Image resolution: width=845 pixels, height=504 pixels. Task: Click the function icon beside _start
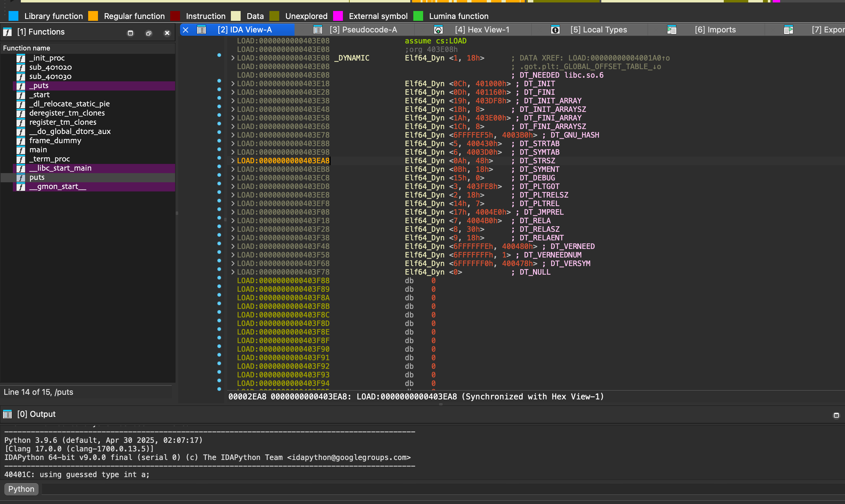(21, 95)
